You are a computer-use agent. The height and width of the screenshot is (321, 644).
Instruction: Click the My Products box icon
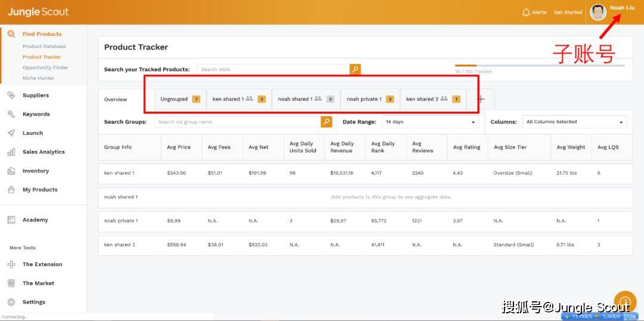pos(11,190)
